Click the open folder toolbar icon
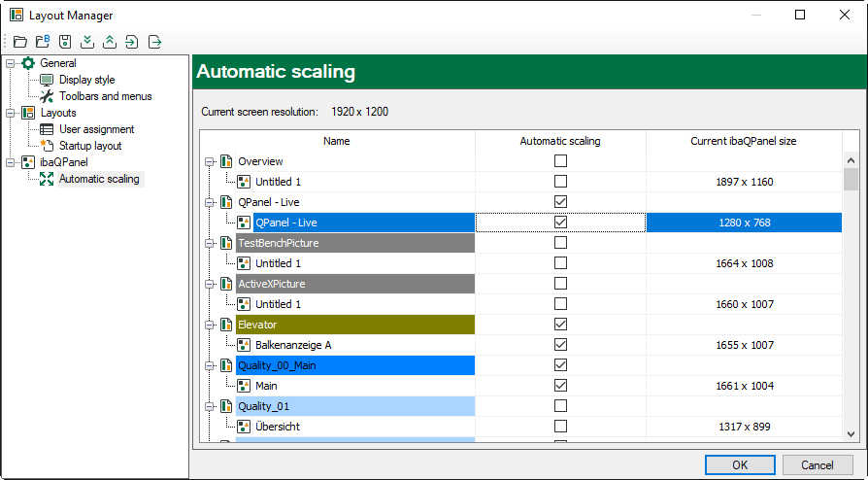The image size is (868, 480). (20, 42)
